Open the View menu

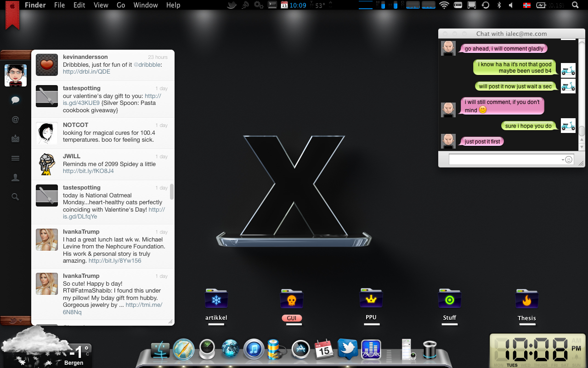[101, 5]
